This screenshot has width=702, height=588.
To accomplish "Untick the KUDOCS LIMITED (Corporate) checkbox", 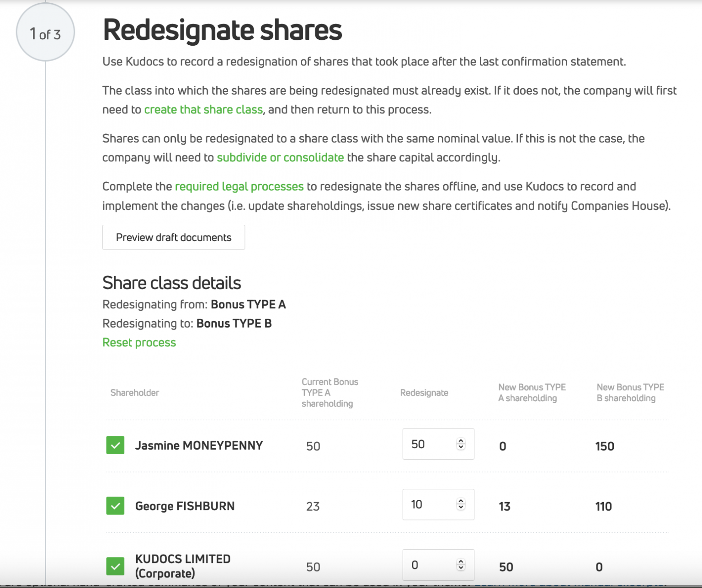I will pos(115,566).
